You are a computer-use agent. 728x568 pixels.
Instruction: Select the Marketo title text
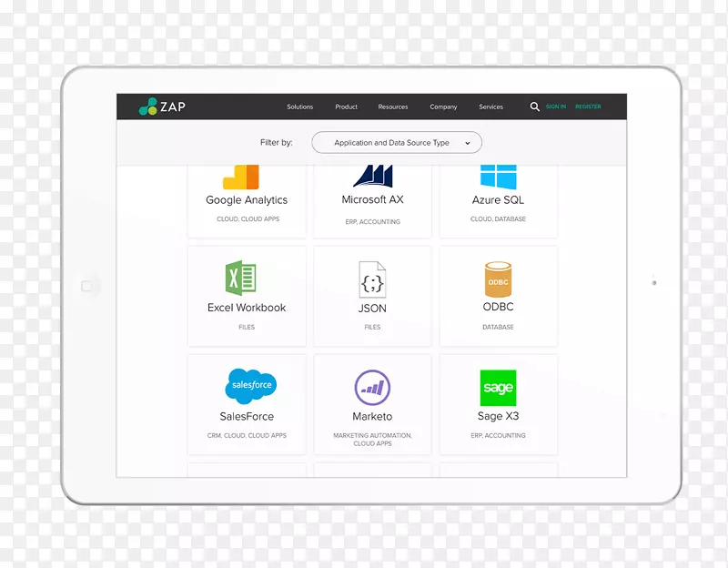coord(372,417)
